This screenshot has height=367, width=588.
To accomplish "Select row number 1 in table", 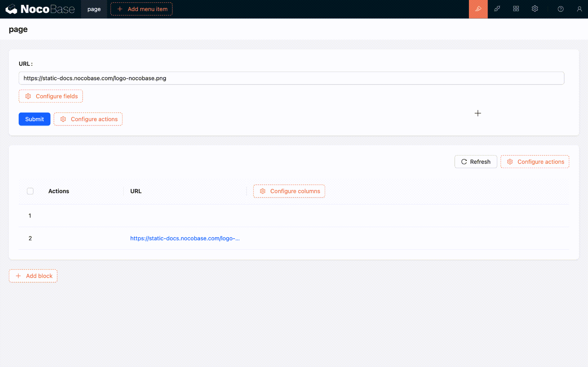I will pyautogui.click(x=30, y=215).
